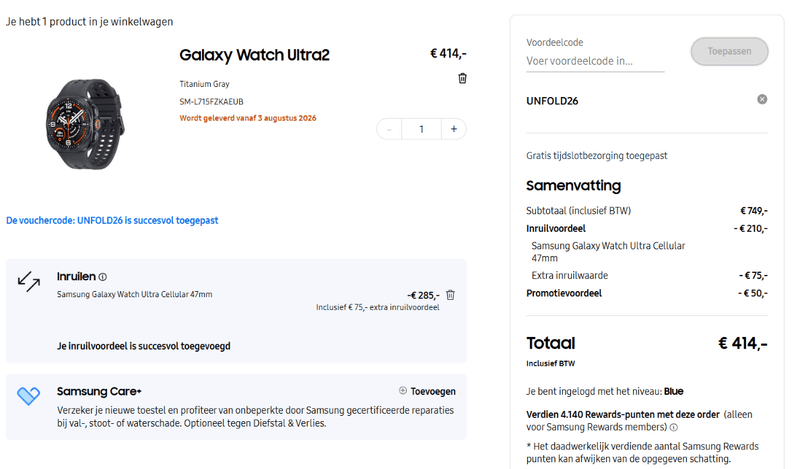
Task: Click the Samenvatting heading
Action: 573,186
